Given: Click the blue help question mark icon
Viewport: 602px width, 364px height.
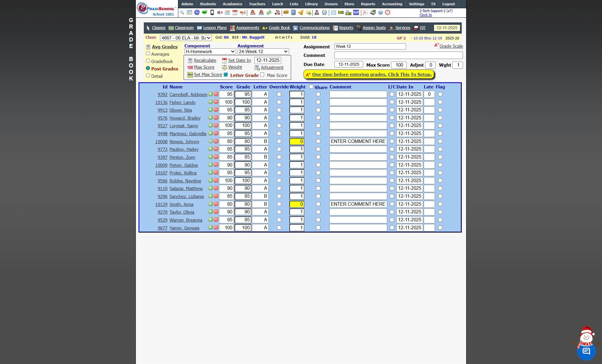Looking at the screenshot, I should point(380,12).
